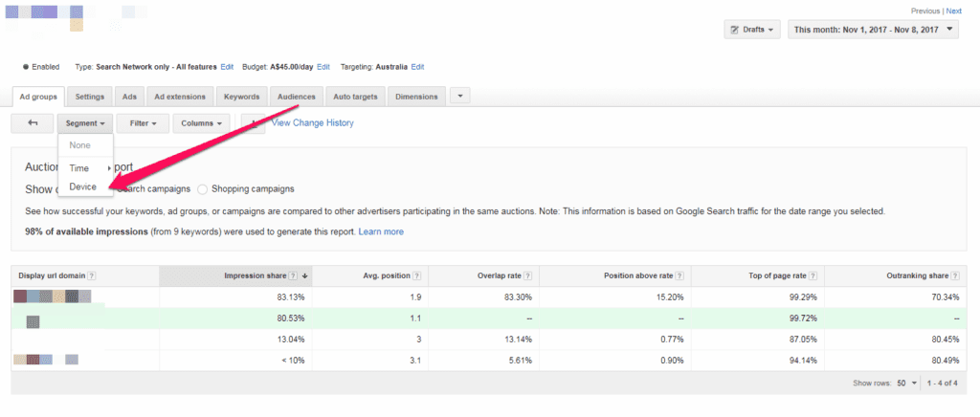This screenshot has width=980, height=417.
Task: Click the 5.61% overlap rate value
Action: coord(520,361)
